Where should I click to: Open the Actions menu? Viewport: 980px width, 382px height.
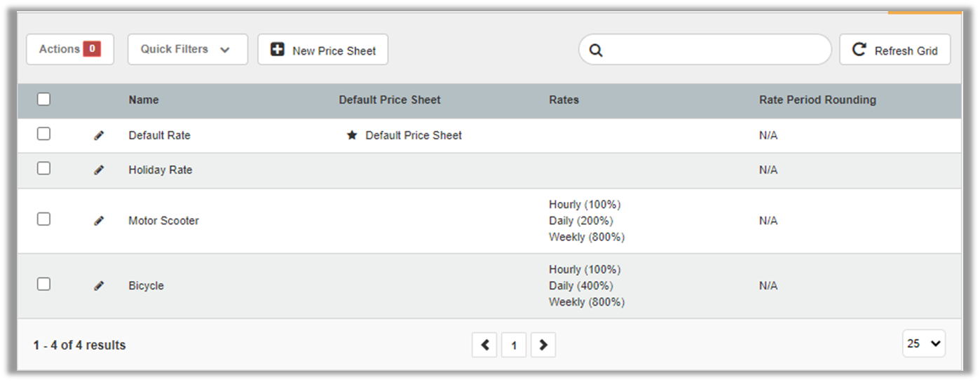[69, 50]
